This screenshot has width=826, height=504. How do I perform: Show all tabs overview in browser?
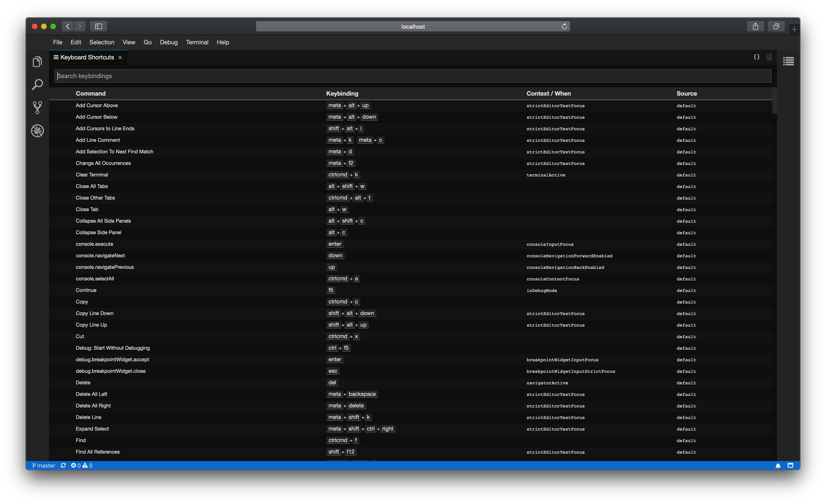pos(776,27)
